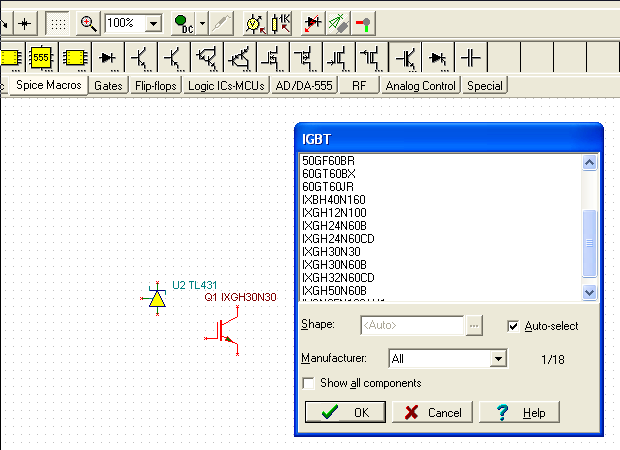Insert the NPN Darlington transistor
This screenshot has height=450, width=620.
pyautogui.click(x=207, y=58)
